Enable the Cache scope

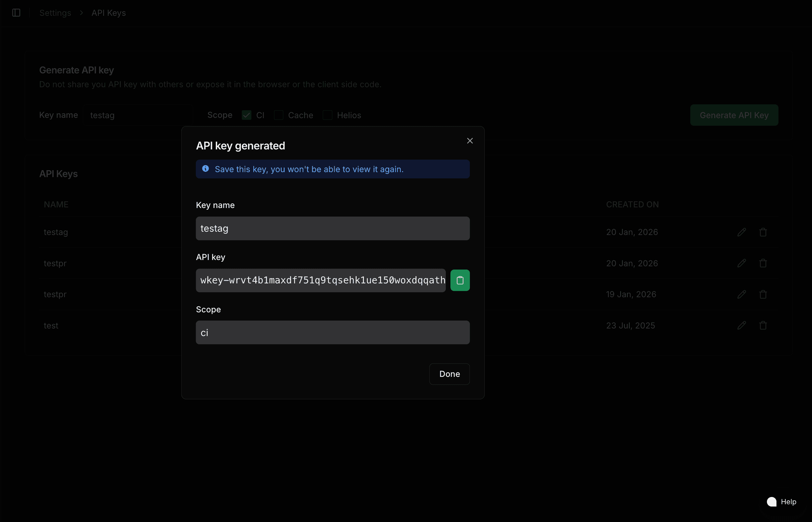(x=278, y=115)
